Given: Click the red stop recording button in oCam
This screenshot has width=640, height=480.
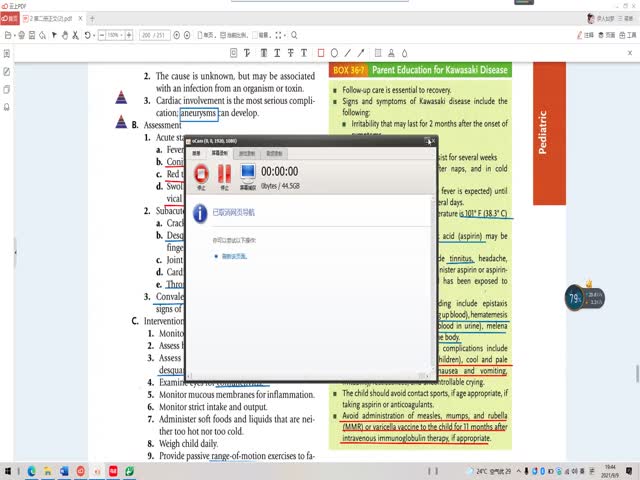Looking at the screenshot, I should (x=201, y=176).
